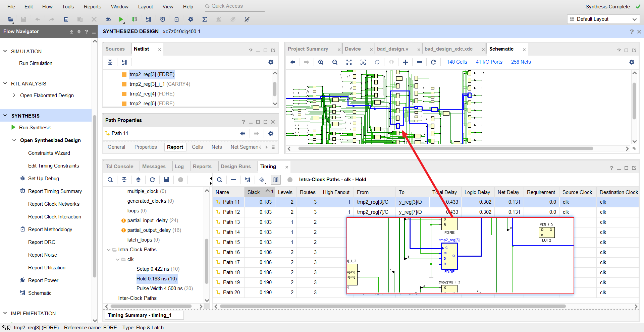Collapse the IMPLEMENTATION section
The width and height of the screenshot is (644, 332).
click(x=5, y=313)
